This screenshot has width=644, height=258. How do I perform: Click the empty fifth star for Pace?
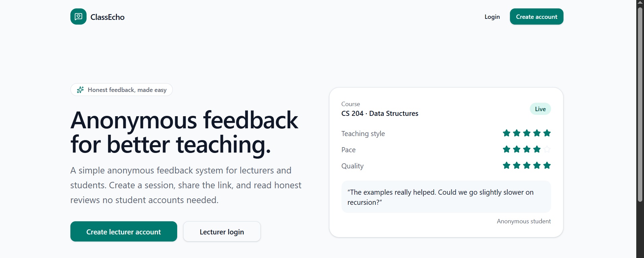(547, 149)
